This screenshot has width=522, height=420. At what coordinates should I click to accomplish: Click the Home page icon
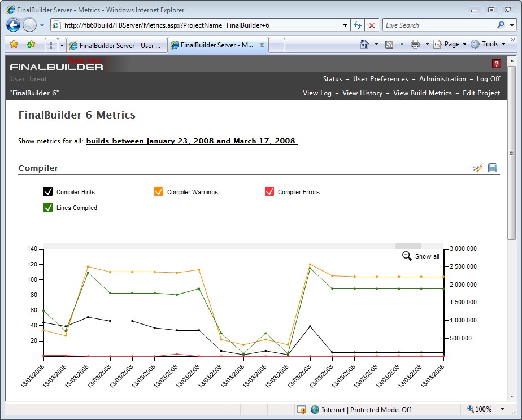(364, 44)
